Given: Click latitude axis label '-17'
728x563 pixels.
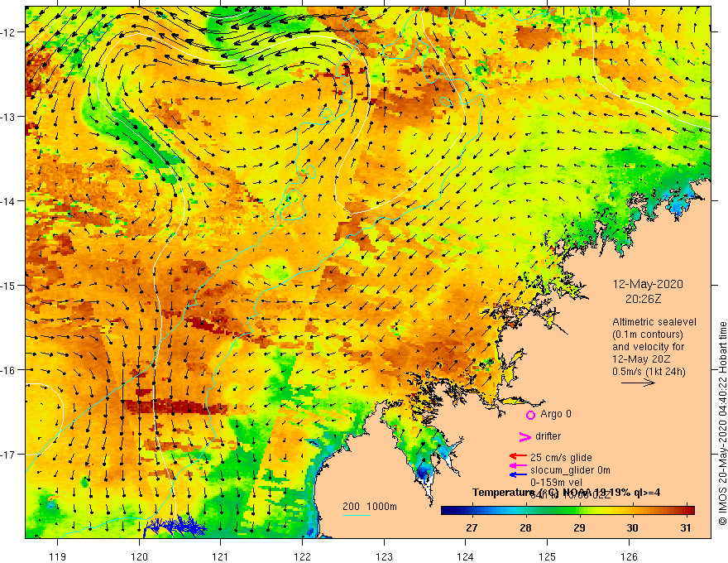Looking at the screenshot, I should 8,455.
